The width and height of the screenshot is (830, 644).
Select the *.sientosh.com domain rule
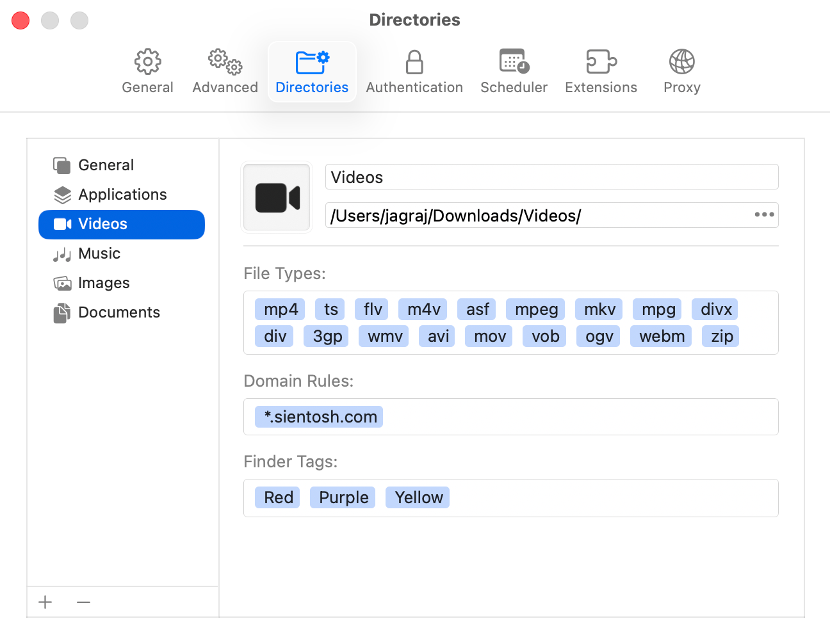[318, 416]
